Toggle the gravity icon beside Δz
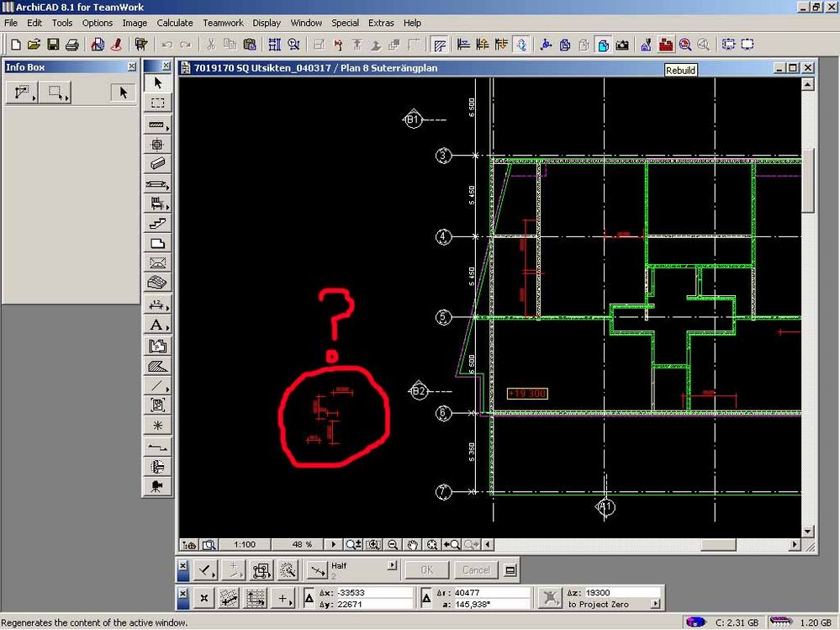 pos(550,598)
